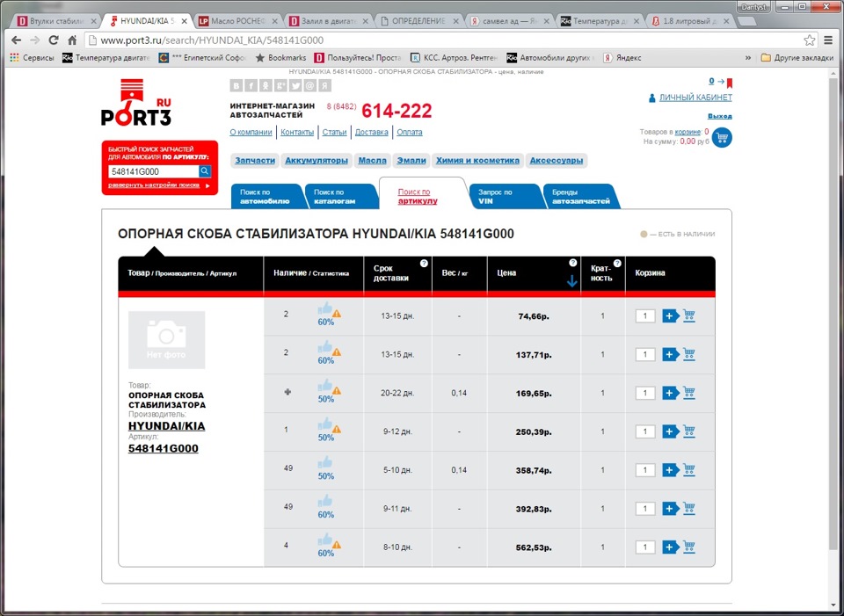Open the blue shopping cart in header
The image size is (844, 616).
(x=721, y=137)
